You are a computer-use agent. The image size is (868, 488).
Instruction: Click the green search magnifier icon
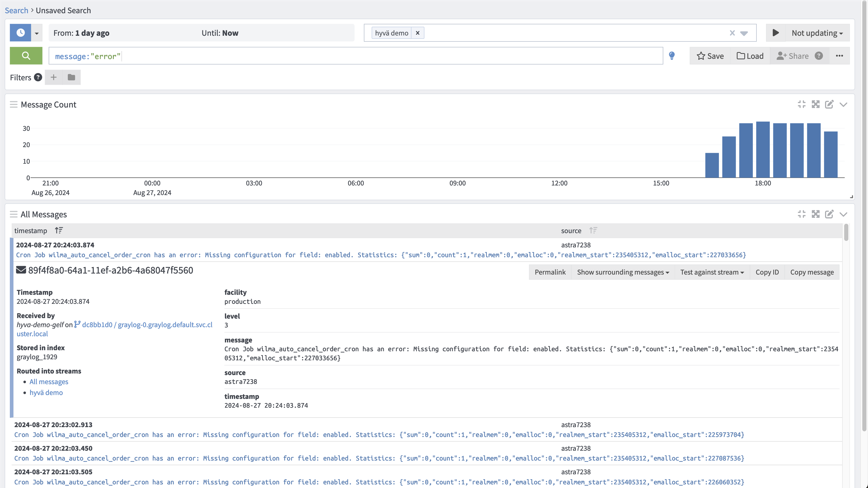coord(26,56)
